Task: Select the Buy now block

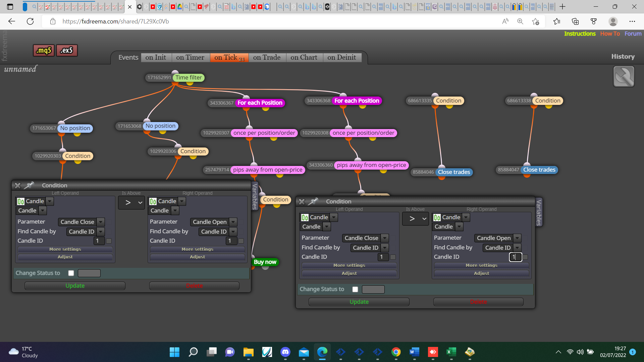Action: pos(265,262)
